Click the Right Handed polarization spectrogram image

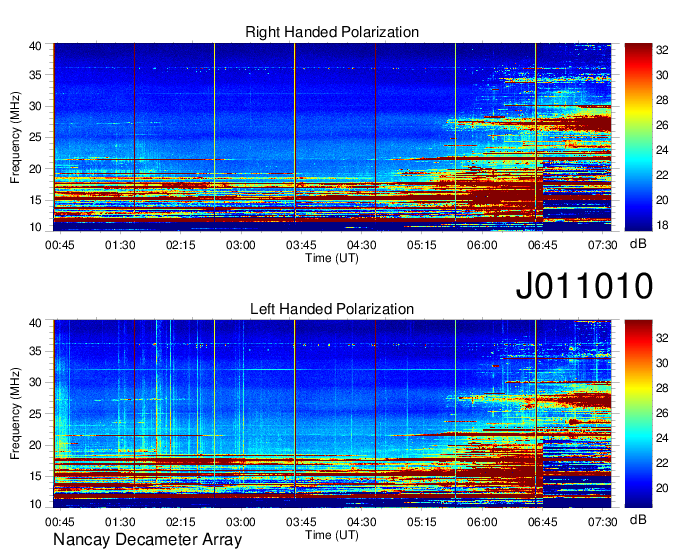click(x=332, y=137)
